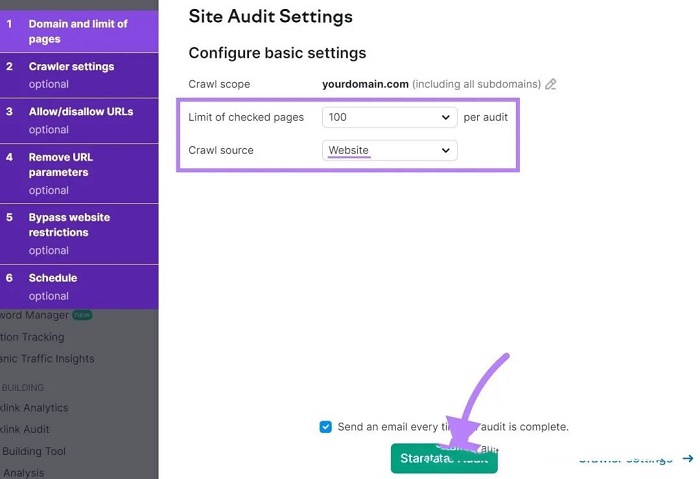Select step 2 Crawler settings
The height and width of the screenshot is (479, 700).
pos(79,75)
